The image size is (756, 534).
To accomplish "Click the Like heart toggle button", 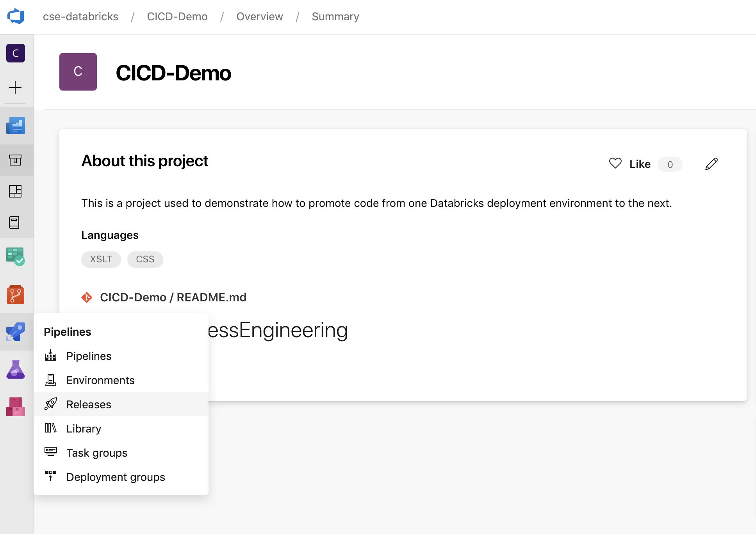I will pos(615,164).
